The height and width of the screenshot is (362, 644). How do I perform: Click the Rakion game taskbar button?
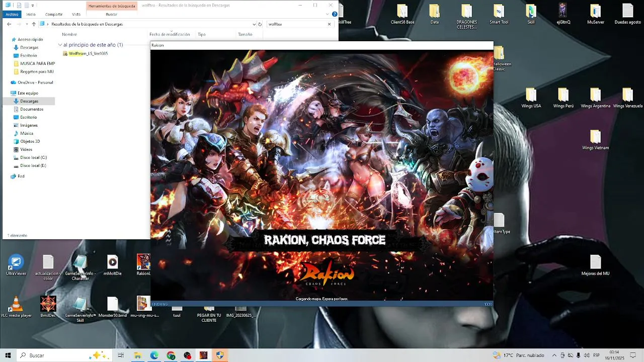[x=203, y=355]
